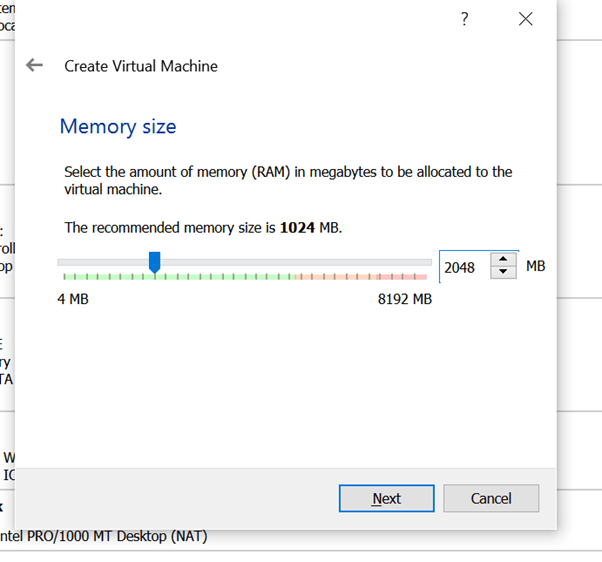602x562 pixels.
Task: Focus the 2048 memory input field
Action: 462,267
